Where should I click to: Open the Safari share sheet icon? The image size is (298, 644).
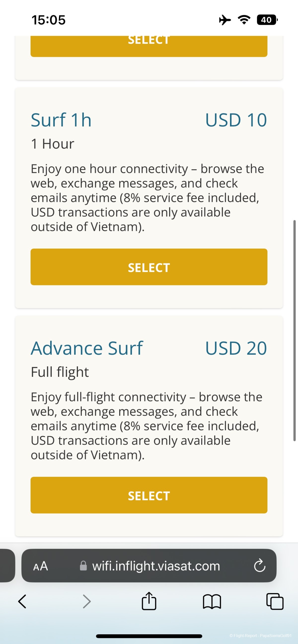click(149, 601)
